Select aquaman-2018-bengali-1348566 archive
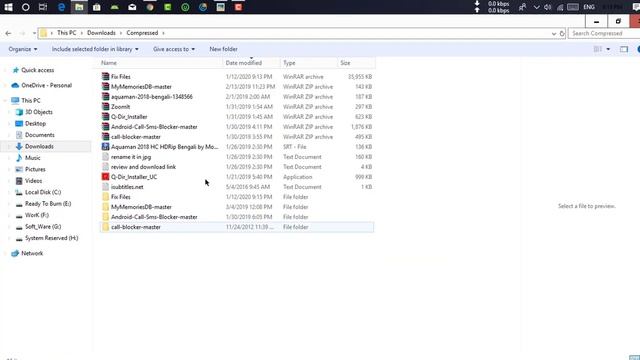This screenshot has width=640, height=360. (237, 97)
